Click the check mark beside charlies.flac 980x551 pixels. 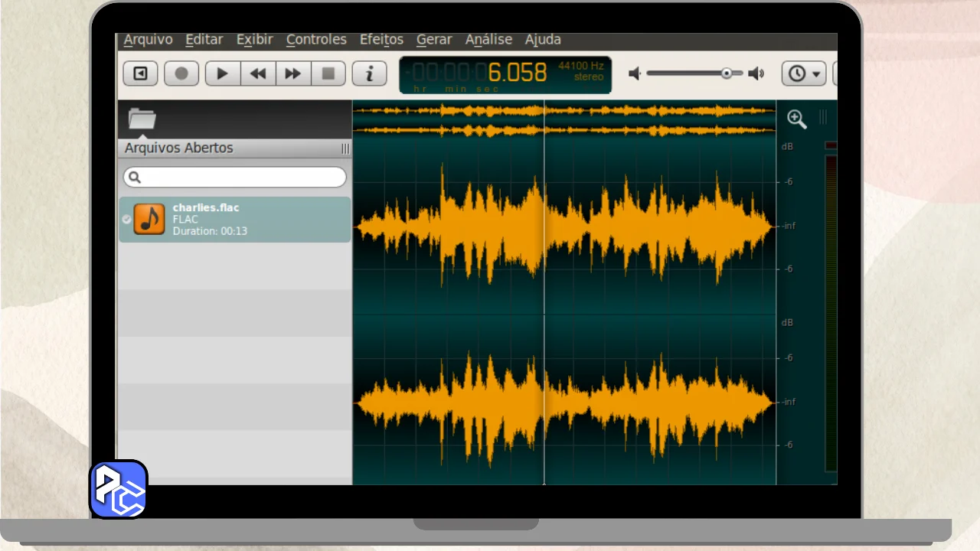tap(126, 220)
